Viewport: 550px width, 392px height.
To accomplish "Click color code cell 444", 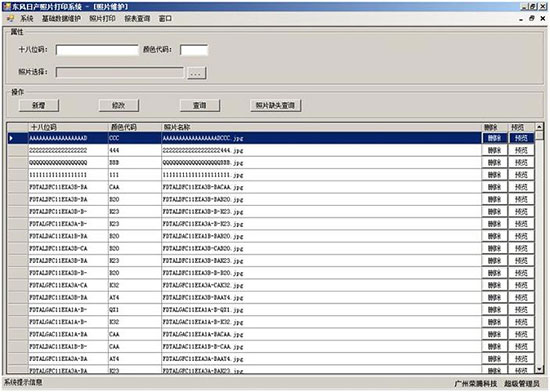I will pyautogui.click(x=135, y=150).
